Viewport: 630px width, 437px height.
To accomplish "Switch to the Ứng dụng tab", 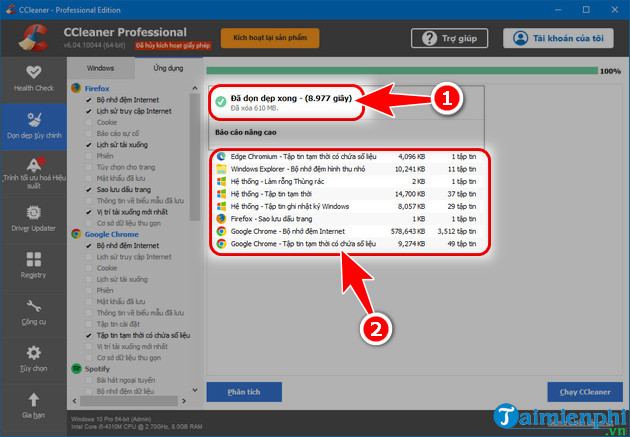I will pyautogui.click(x=168, y=68).
